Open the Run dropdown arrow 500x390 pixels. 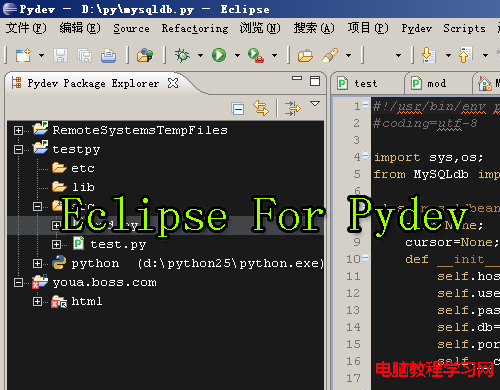237,55
